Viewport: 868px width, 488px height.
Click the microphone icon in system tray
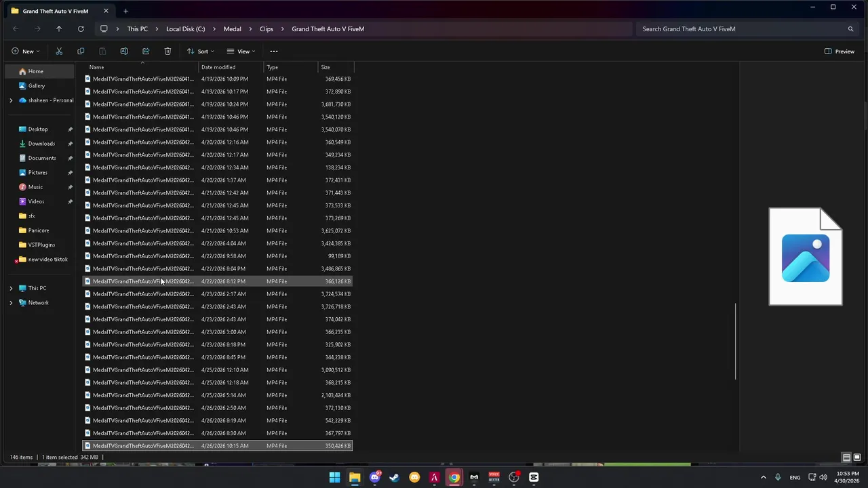[x=778, y=477]
